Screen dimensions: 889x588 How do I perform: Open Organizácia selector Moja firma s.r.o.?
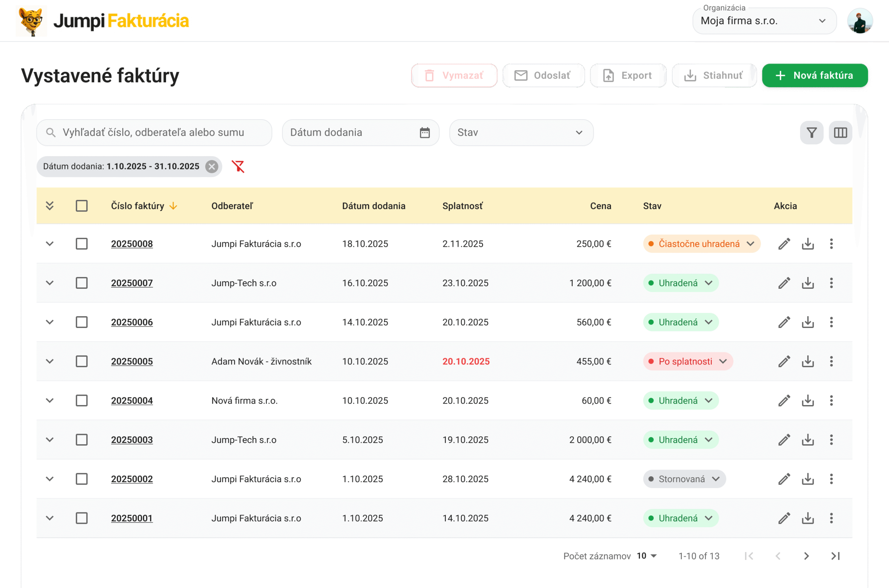coord(764,21)
